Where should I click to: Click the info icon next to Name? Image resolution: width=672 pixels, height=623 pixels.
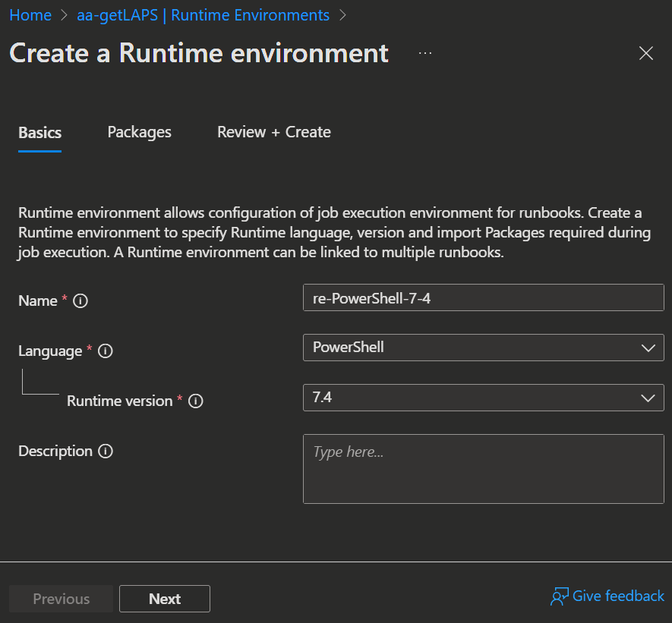coord(80,300)
